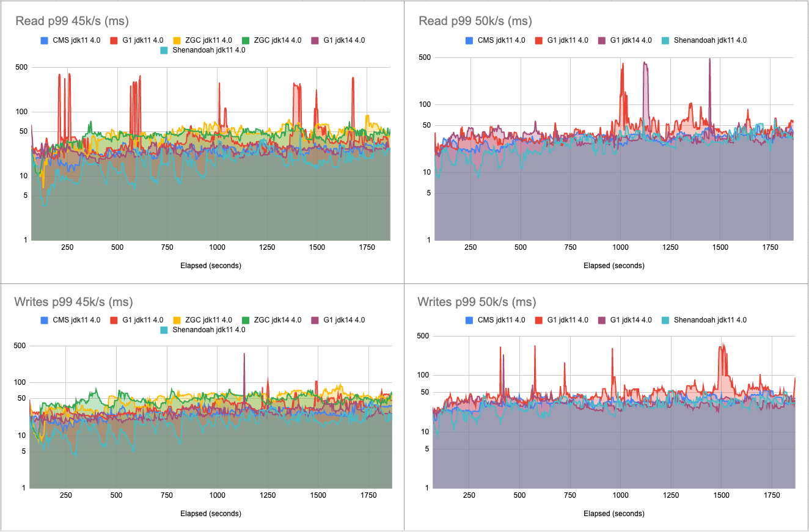The width and height of the screenshot is (809, 532).
Task: Click 'Elapsed (seconds)' axis title of Writes 45k/s chart
Action: [211, 514]
